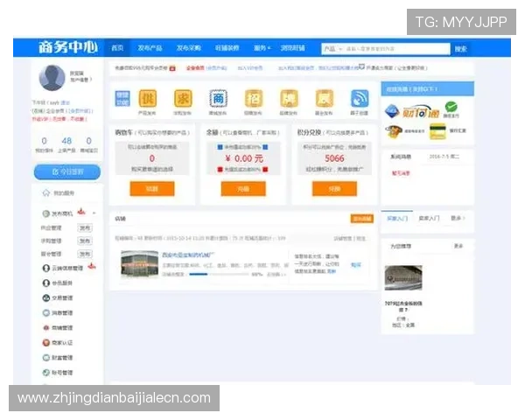
Task: Click the 财富管理 sidebar icon
Action: tap(45, 357)
